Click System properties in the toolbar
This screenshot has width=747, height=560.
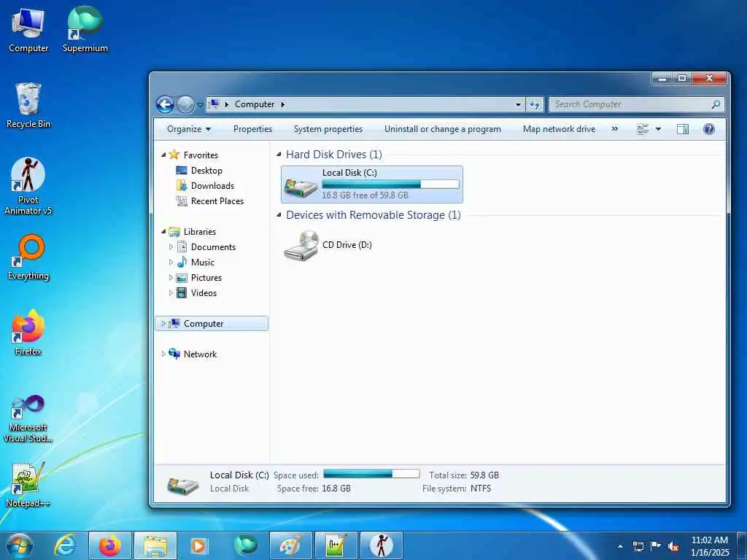click(328, 129)
